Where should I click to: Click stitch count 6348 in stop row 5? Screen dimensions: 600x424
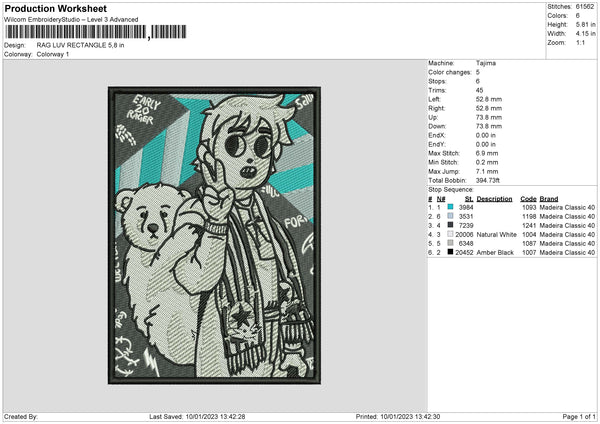click(466, 243)
